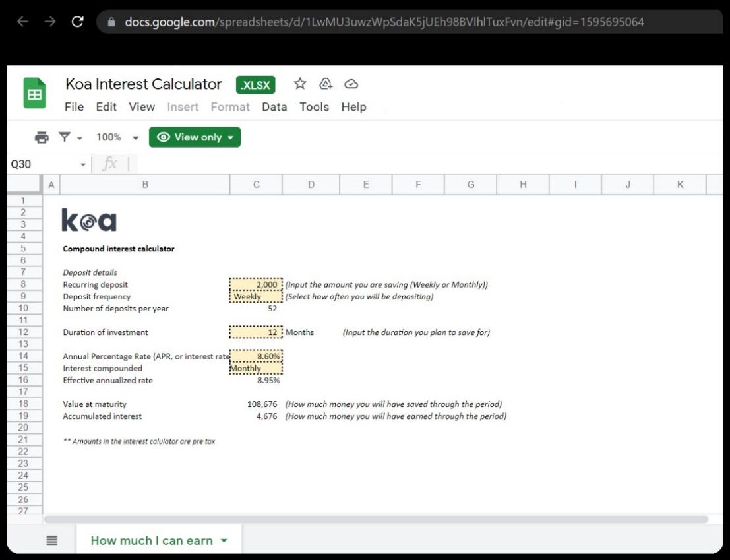The width and height of the screenshot is (730, 560).
Task: Open the Data menu
Action: coord(274,107)
